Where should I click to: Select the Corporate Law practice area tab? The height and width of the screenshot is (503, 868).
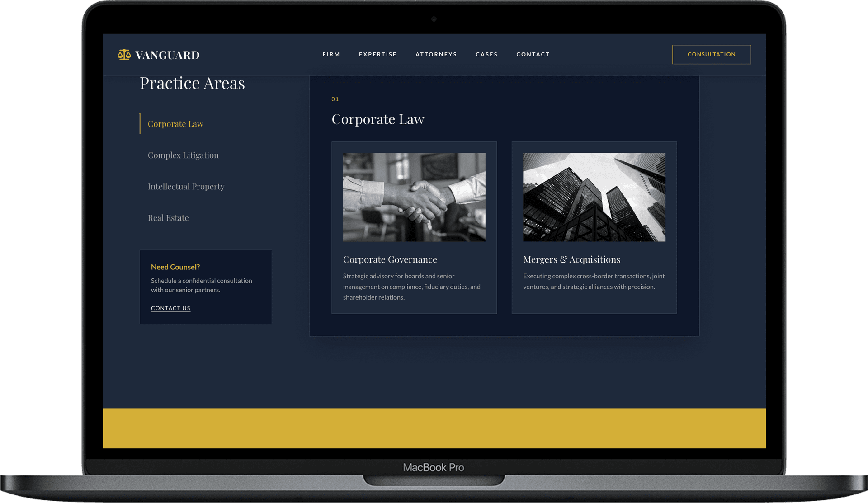[x=175, y=124]
